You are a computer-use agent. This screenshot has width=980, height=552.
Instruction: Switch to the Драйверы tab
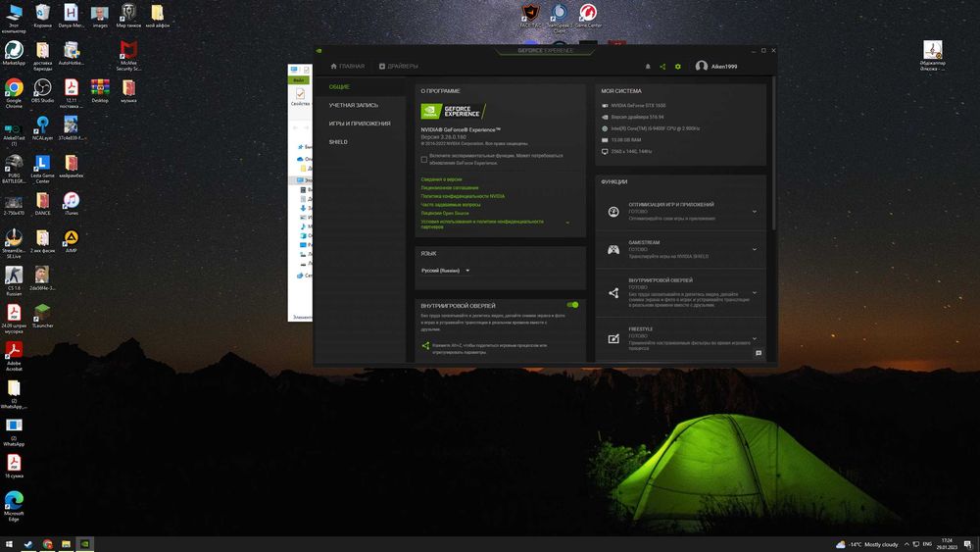399,67
